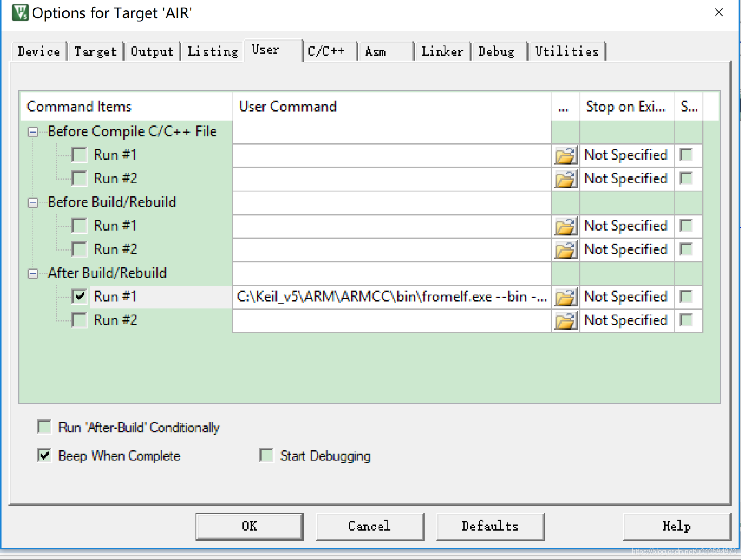Switch to the Linker tab
The image size is (741, 560).
442,52
